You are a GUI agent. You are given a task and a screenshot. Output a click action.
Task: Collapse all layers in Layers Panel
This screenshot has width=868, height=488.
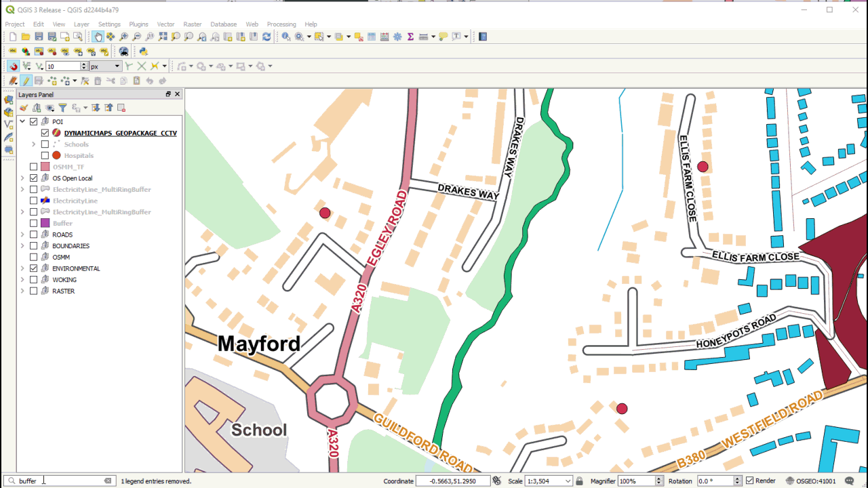[x=108, y=108]
